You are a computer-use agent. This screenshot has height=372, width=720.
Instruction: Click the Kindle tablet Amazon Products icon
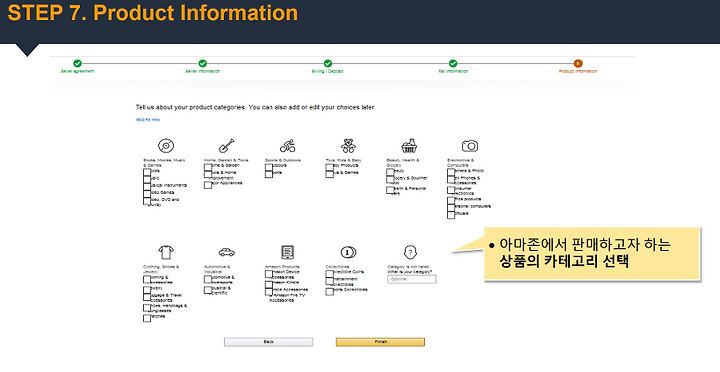click(x=287, y=252)
